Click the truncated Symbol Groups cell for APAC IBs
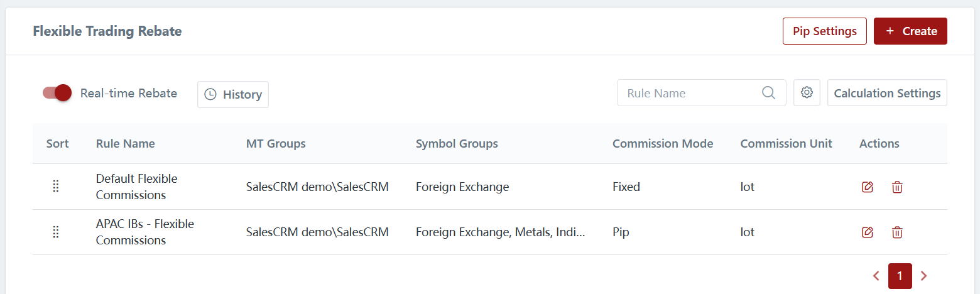 point(500,232)
